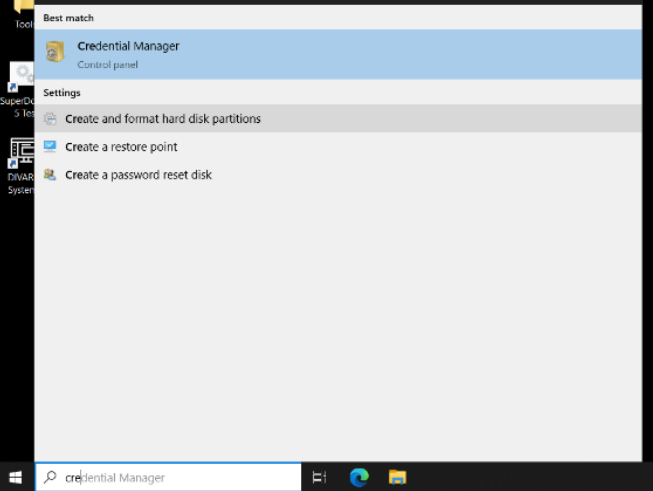Image resolution: width=653 pixels, height=491 pixels.
Task: Click the 'Control panel' subtitle text
Action: click(107, 65)
